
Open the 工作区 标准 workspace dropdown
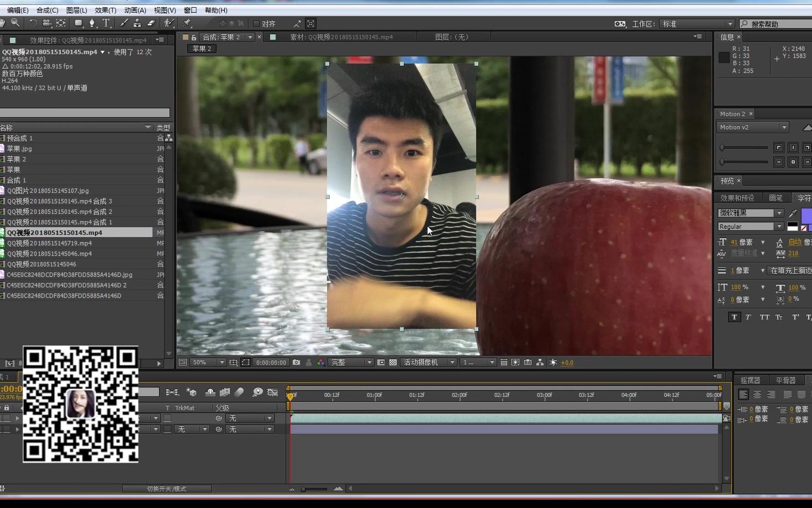[x=698, y=24]
